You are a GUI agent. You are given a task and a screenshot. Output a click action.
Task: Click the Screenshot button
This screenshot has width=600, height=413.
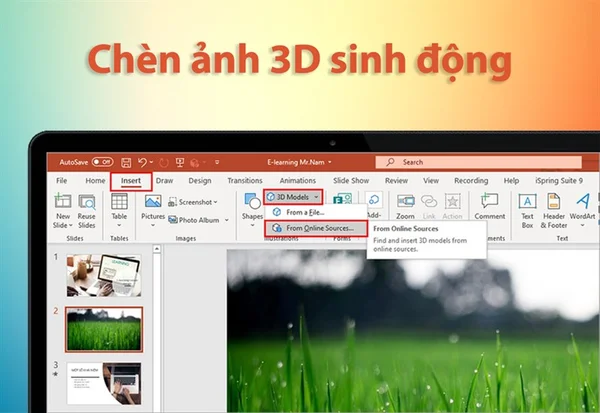pyautogui.click(x=192, y=202)
